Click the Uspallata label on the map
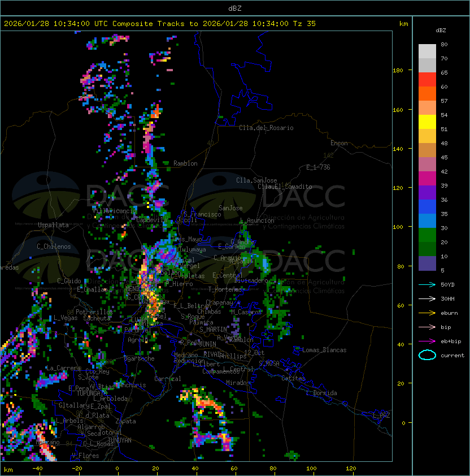Image resolution: width=470 pixels, height=476 pixels. coord(53,225)
